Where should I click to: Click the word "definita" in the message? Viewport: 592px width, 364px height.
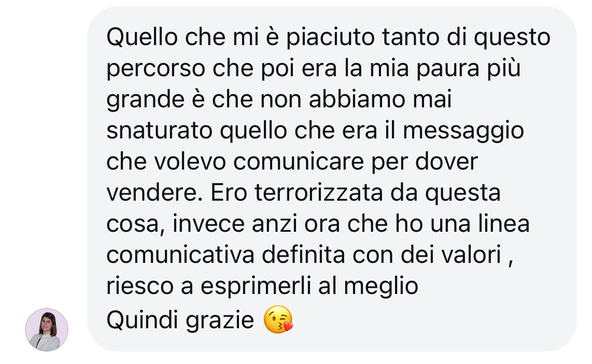tap(304, 255)
